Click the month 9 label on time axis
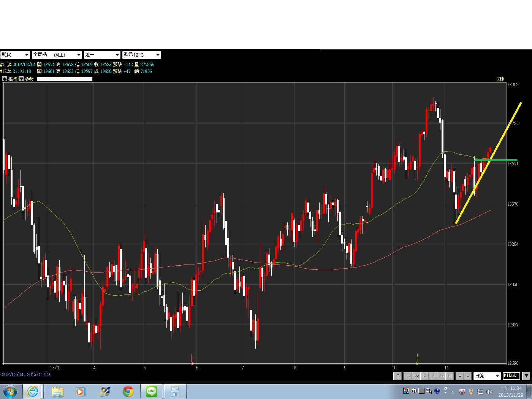Viewport: 532px width, 399px height. [x=345, y=368]
